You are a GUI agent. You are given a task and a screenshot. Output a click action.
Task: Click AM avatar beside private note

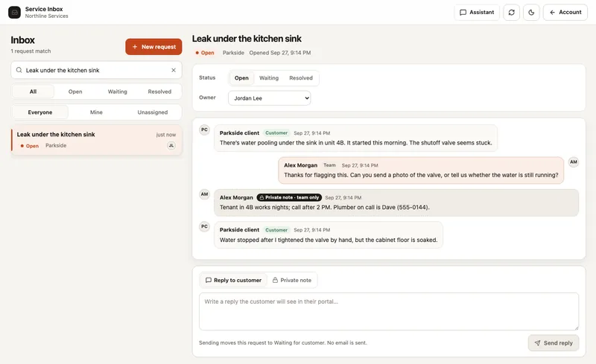(x=204, y=194)
